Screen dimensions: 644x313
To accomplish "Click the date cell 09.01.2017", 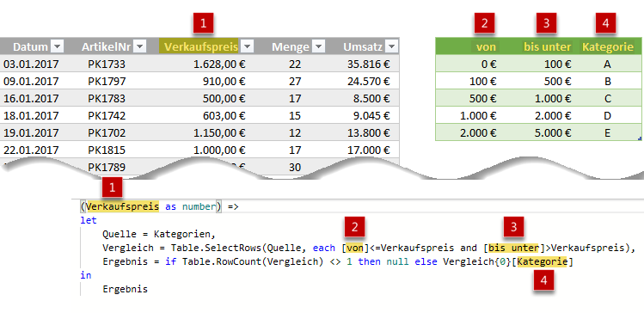I will 31,82.
